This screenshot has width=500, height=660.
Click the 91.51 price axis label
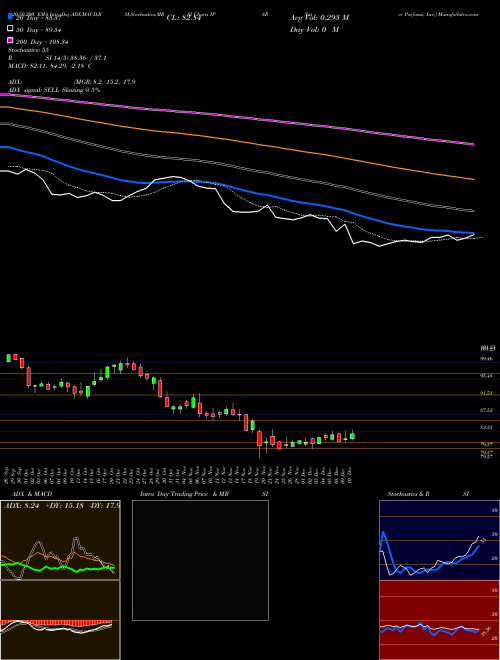point(487,393)
